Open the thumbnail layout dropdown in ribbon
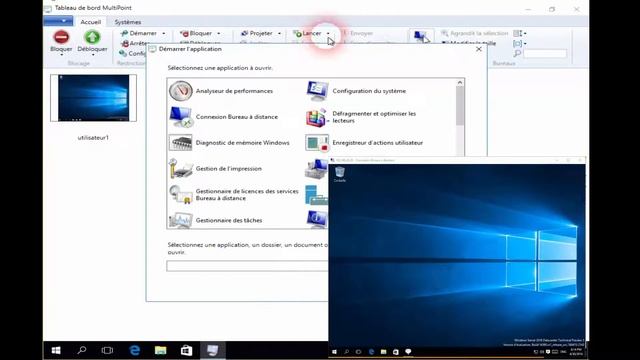640x360 pixels. coord(520,33)
